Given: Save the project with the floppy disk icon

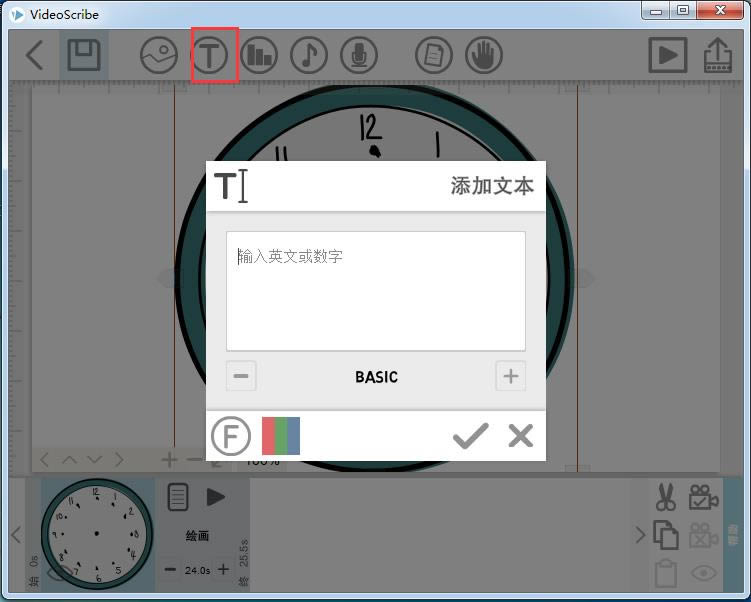Looking at the screenshot, I should [x=84, y=56].
